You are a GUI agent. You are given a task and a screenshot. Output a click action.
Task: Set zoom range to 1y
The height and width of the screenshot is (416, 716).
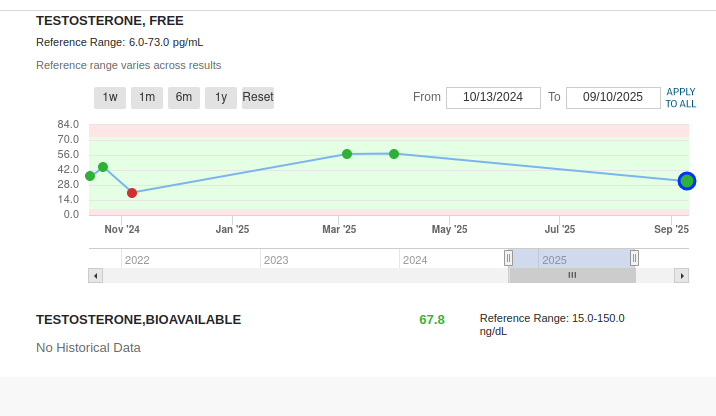(221, 97)
